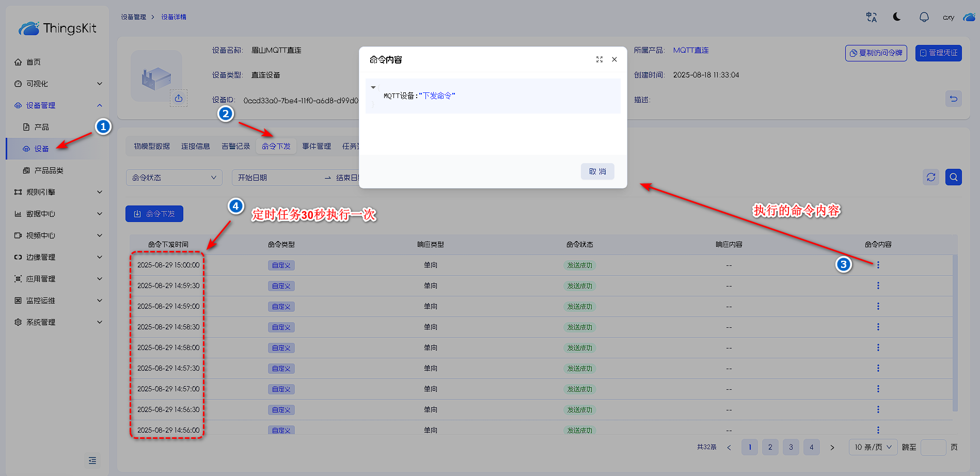980x476 pixels.
Task: Click the fullscreen icon in the dialog
Action: (x=599, y=59)
